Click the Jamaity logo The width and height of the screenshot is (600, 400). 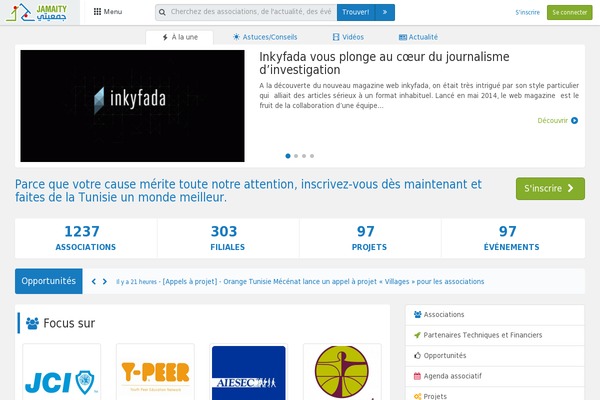tap(37, 12)
